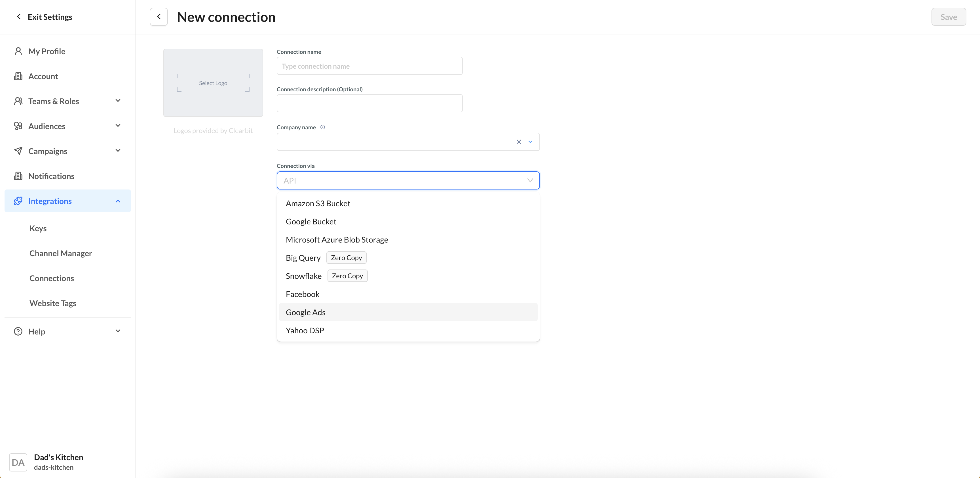
Task: Click the Company name info icon
Action: (323, 127)
